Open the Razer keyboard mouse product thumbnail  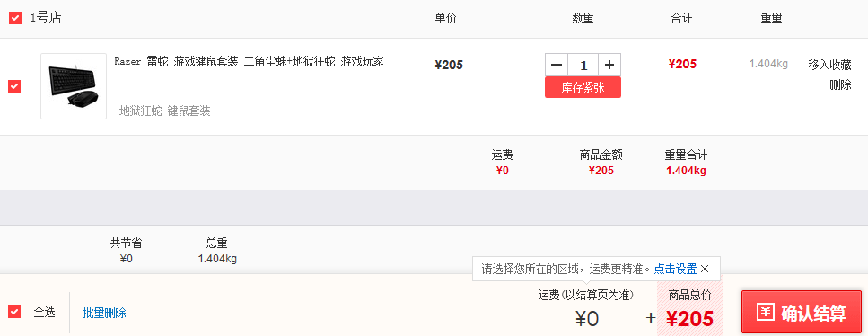click(x=74, y=86)
